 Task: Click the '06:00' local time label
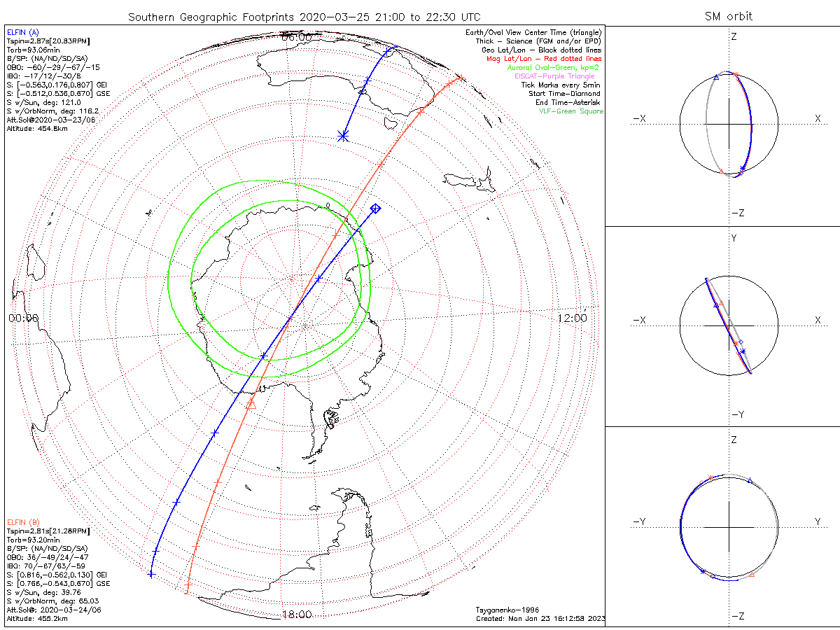296,38
